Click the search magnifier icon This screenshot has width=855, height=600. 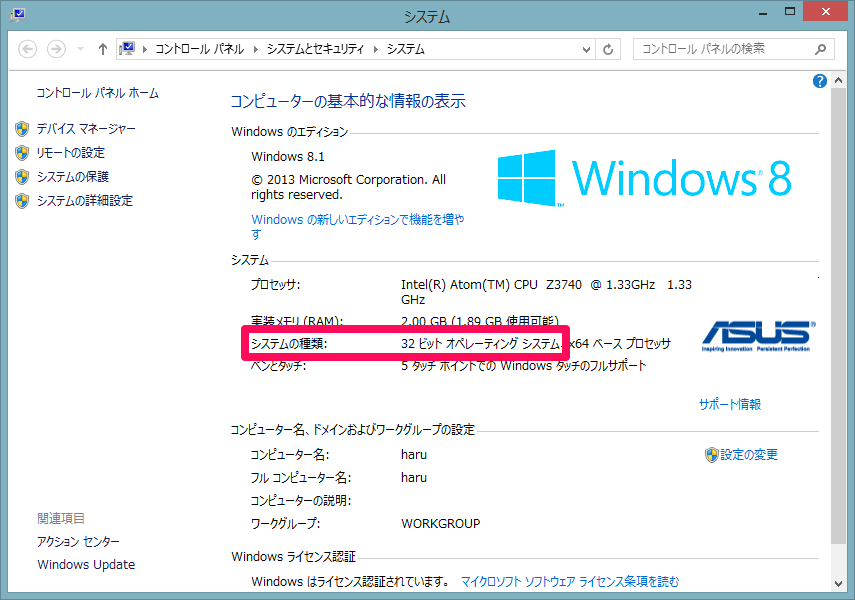point(820,50)
